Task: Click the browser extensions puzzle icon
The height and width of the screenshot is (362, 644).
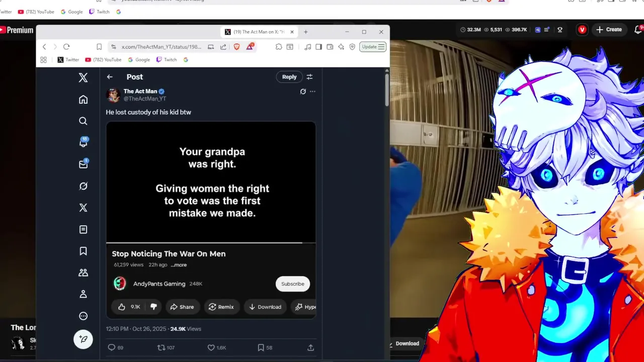Action: pos(279,47)
